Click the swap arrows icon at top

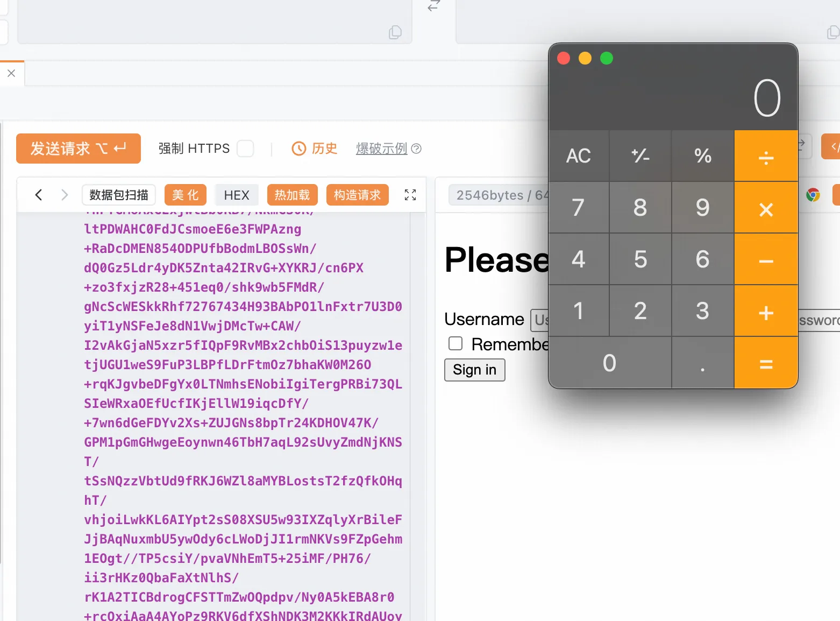tap(434, 6)
